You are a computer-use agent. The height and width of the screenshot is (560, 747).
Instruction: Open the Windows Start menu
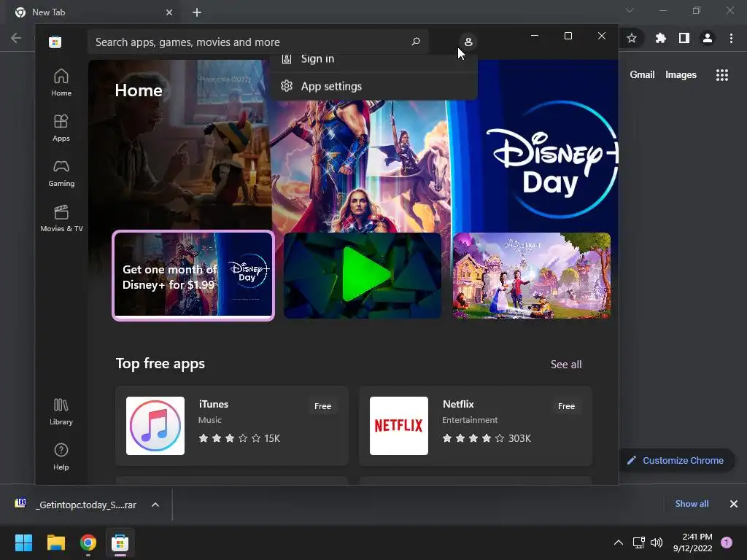[23, 542]
